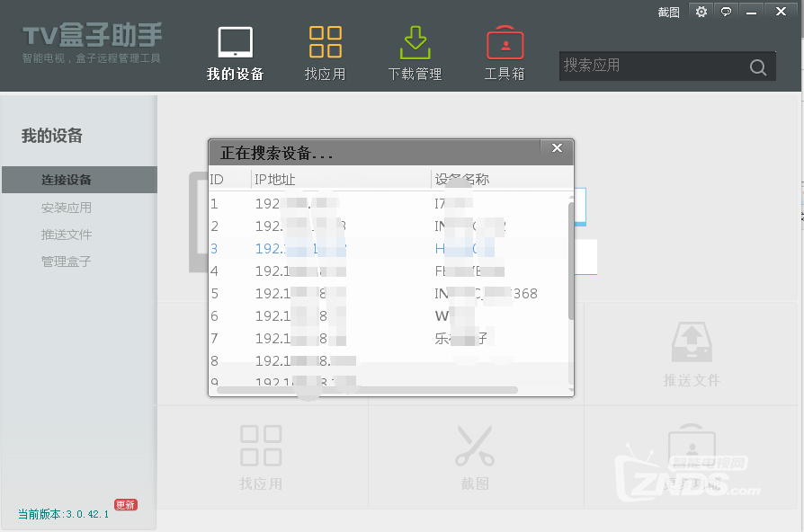Minimize the TV盒子助手 window
804x532 pixels.
(751, 12)
